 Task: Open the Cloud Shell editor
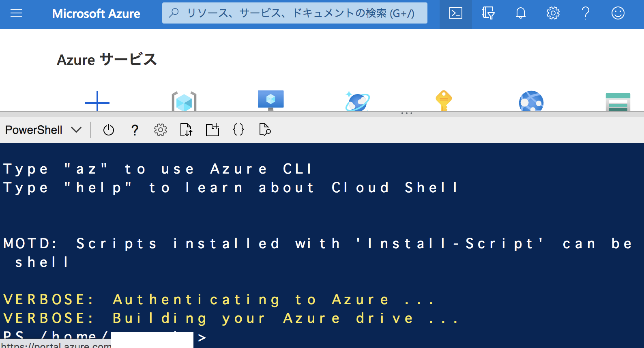(238, 130)
